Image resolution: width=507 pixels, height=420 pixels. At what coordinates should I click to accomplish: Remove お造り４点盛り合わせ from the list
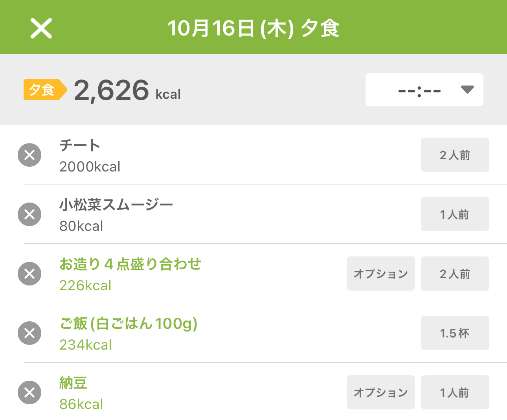coord(29,274)
